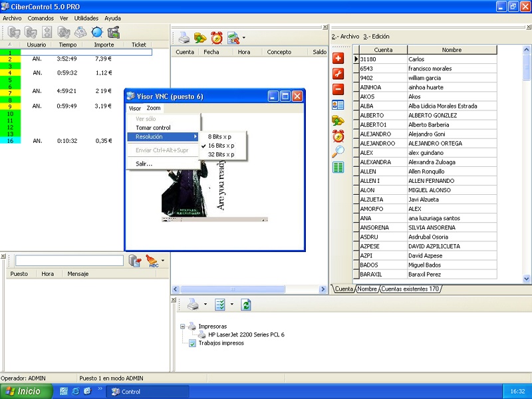
Task: Click the send message icon beside text field
Action: tap(135, 261)
